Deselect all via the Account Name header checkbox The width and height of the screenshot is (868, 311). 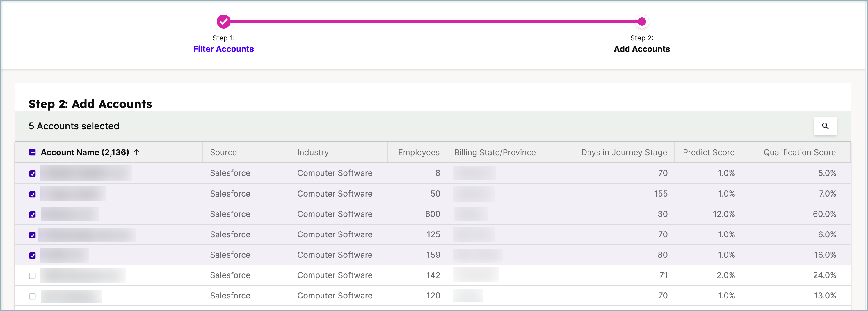click(32, 152)
